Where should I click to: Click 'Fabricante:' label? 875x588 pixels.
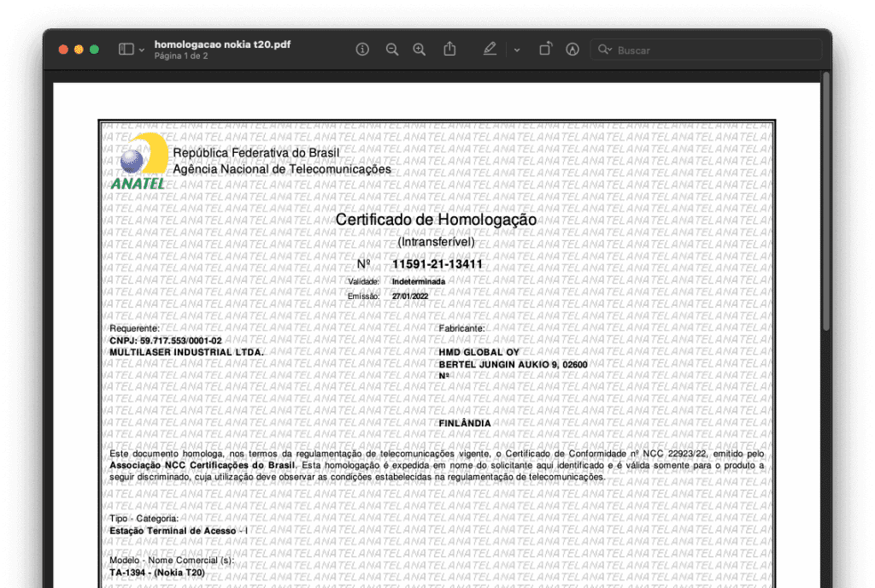[461, 328]
